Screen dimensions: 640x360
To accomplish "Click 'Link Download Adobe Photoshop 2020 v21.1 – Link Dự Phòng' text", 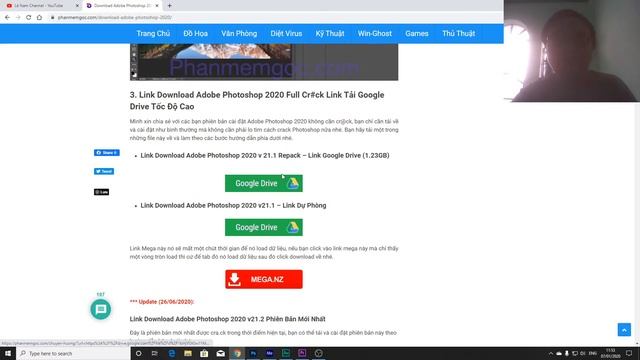I will [x=233, y=205].
